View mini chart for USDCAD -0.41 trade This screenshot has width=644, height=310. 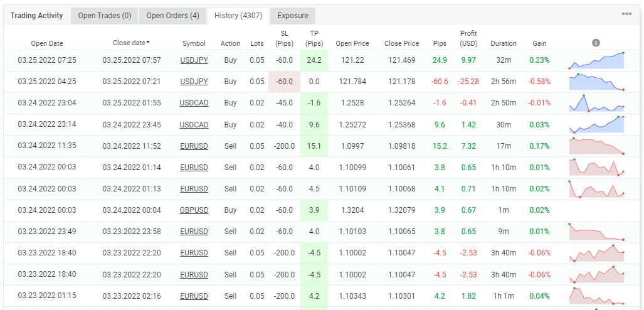(x=596, y=103)
